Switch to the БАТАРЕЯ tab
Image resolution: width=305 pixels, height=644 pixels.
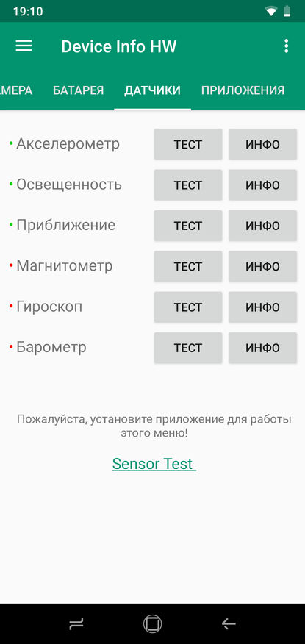point(79,90)
